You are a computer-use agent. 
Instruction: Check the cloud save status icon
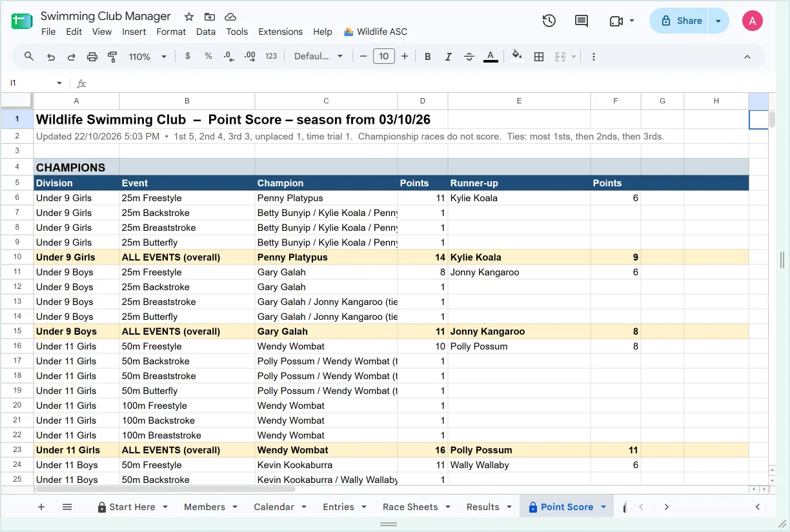pyautogui.click(x=230, y=17)
